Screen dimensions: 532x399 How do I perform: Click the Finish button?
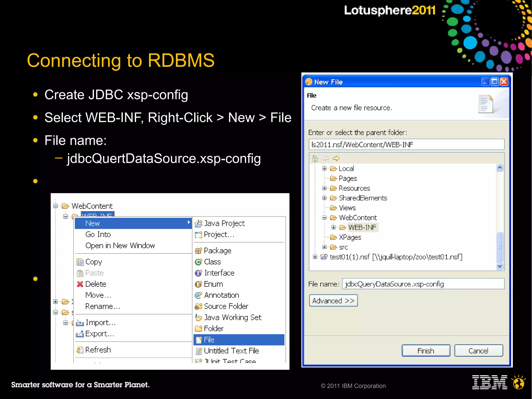(x=426, y=351)
